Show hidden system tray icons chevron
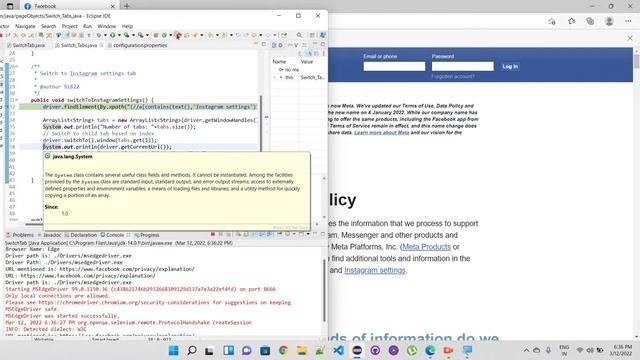 [526, 350]
